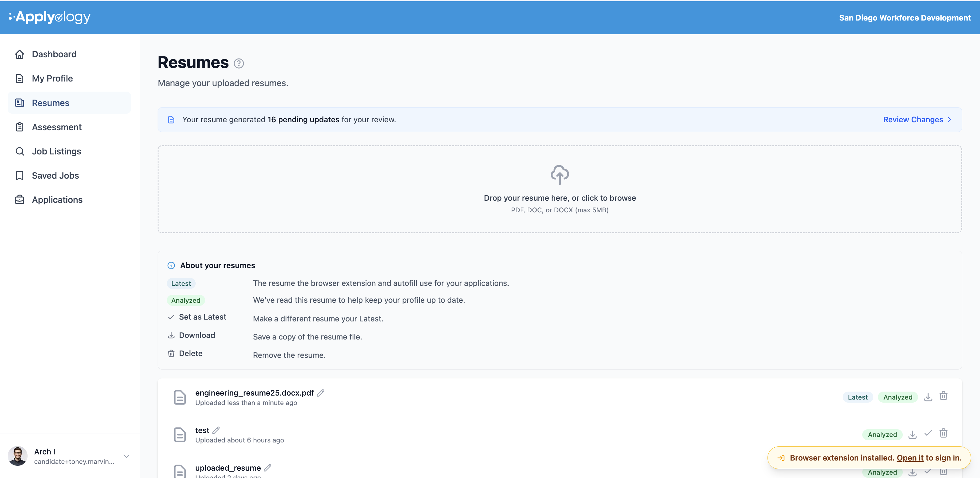Click the Analyzed badge on test resume
This screenshot has width=980, height=478.
pyautogui.click(x=882, y=435)
